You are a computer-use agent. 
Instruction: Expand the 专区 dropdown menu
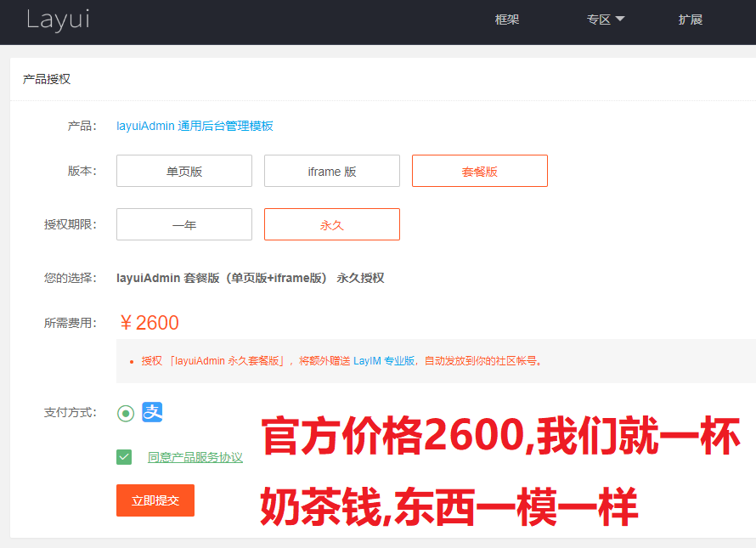(x=605, y=19)
